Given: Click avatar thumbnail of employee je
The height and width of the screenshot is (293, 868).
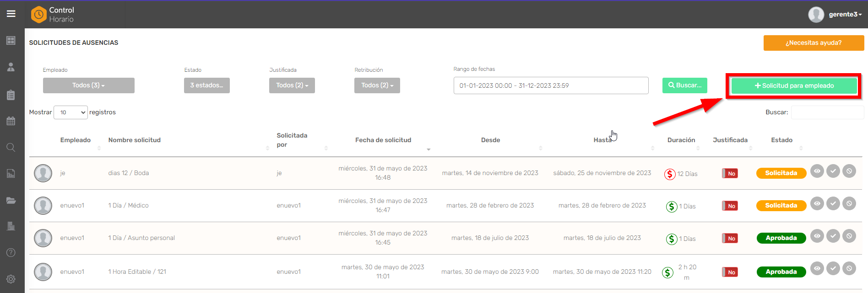Looking at the screenshot, I should pyautogui.click(x=43, y=173).
